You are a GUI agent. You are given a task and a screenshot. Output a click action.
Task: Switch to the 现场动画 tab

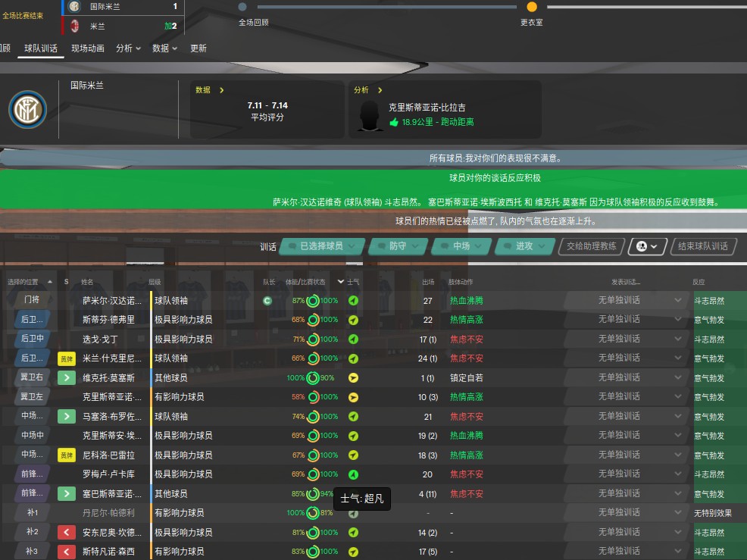[87, 48]
